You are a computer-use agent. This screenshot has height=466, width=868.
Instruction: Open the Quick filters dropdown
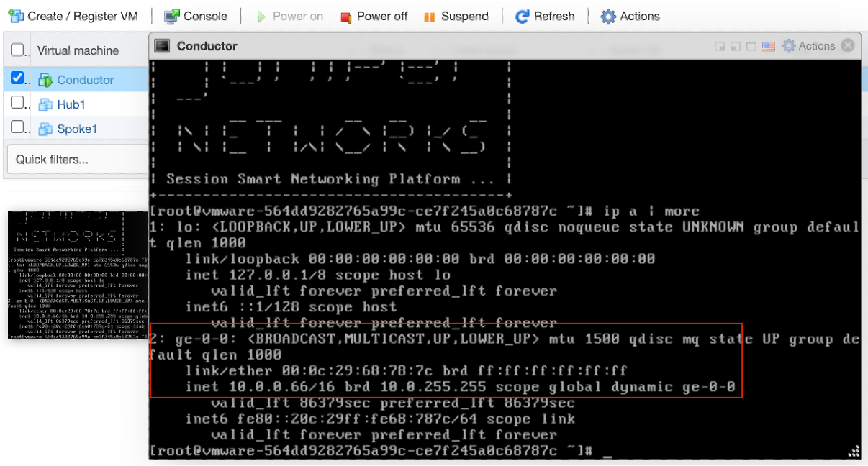click(77, 159)
